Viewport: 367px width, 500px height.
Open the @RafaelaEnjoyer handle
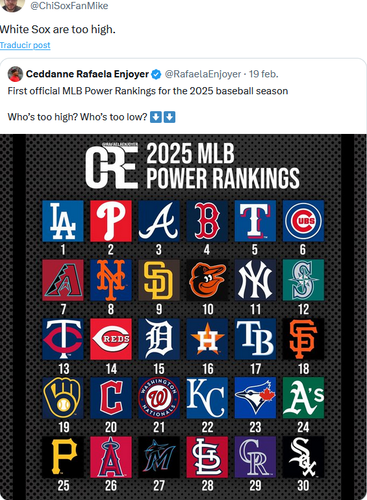(203, 74)
